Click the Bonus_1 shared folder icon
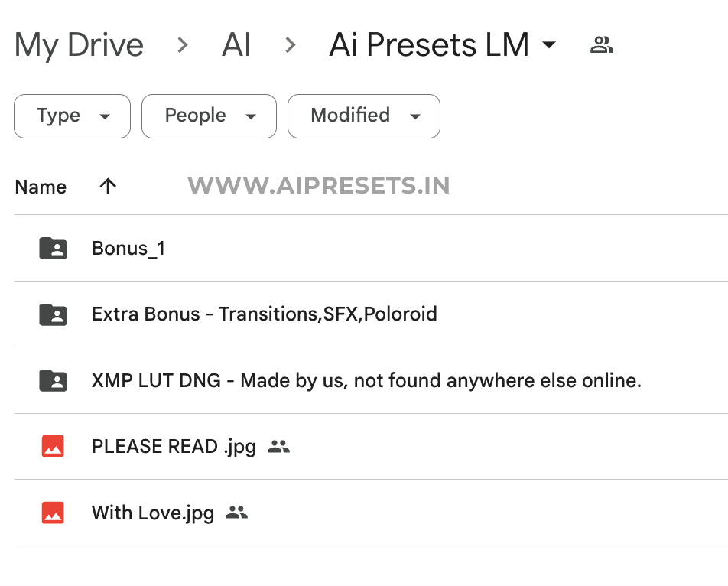Viewport: 728px width, 586px height. coord(53,249)
